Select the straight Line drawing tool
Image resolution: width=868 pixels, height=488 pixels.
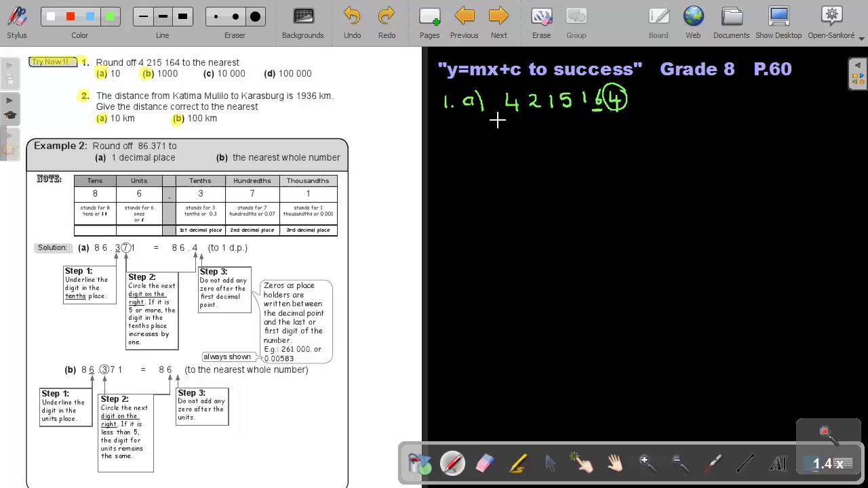pos(745,464)
